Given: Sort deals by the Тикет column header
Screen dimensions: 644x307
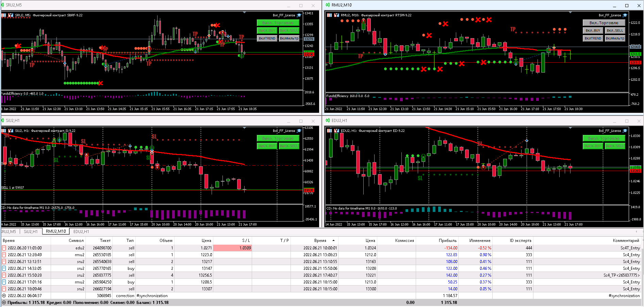Looking at the screenshot, I should (x=99, y=241).
